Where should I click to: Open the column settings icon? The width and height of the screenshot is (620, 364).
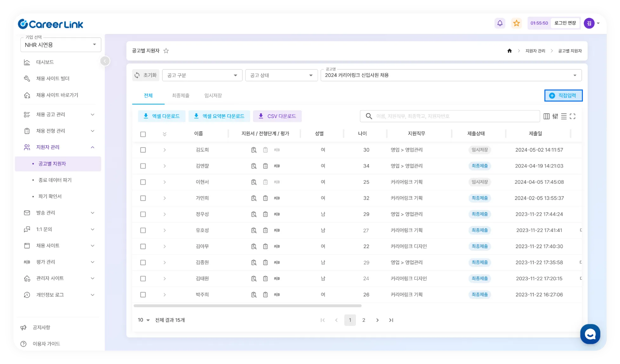(x=546, y=116)
